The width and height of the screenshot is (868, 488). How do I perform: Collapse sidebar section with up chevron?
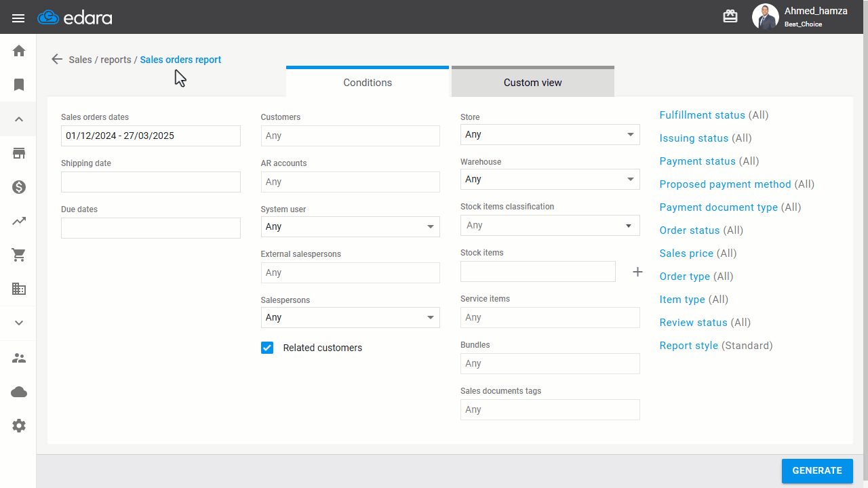[x=19, y=119]
